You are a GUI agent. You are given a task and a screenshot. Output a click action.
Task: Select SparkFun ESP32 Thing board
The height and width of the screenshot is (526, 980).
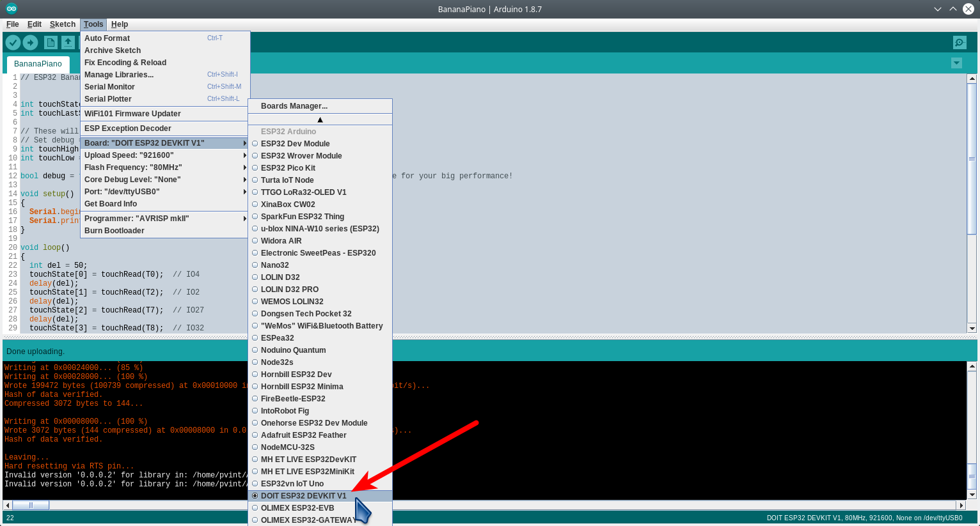[320, 217]
